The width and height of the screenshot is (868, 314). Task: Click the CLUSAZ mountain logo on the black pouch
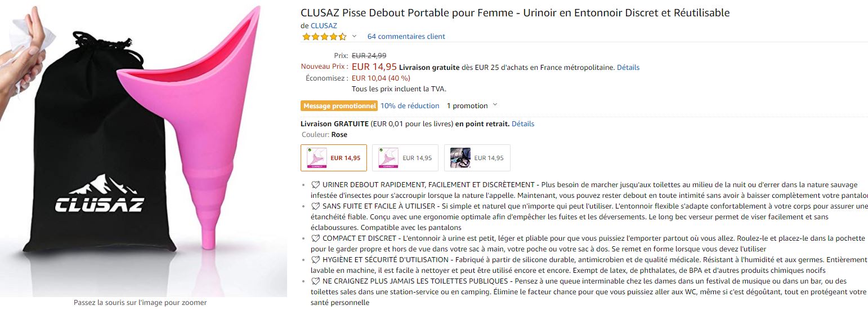tap(100, 195)
